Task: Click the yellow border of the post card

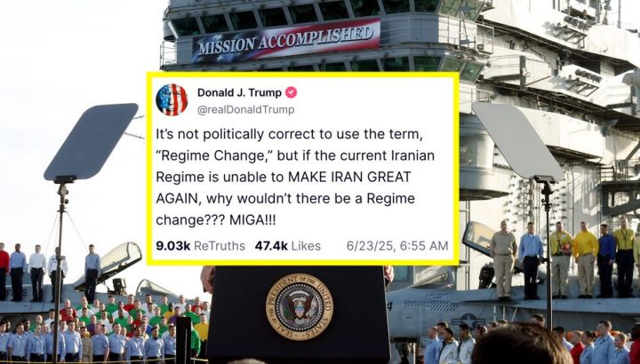Action: click(x=302, y=75)
